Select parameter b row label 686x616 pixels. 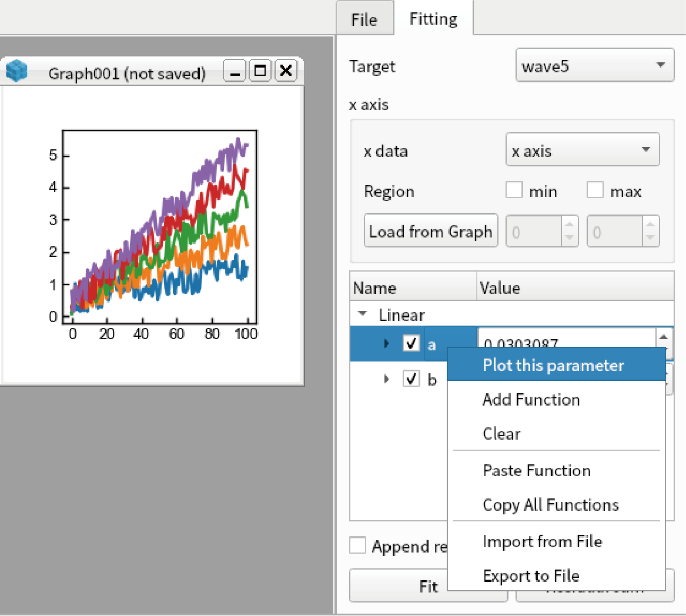tap(432, 380)
